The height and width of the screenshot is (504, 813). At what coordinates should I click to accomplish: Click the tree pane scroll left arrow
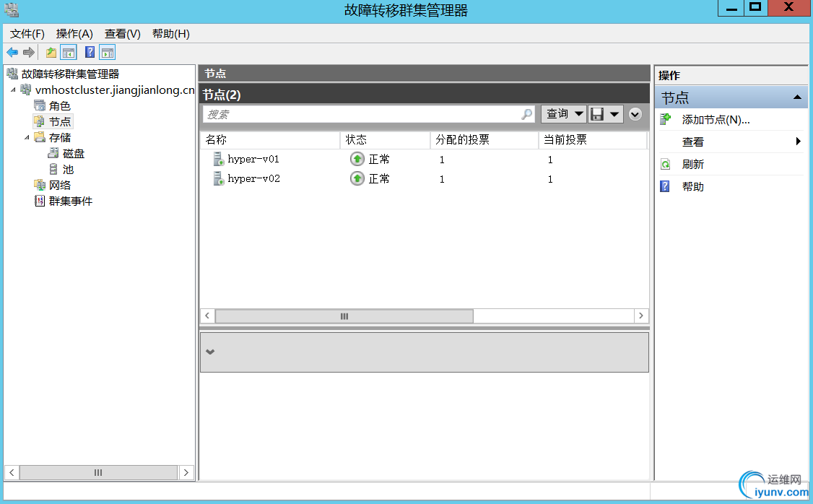pyautogui.click(x=12, y=472)
